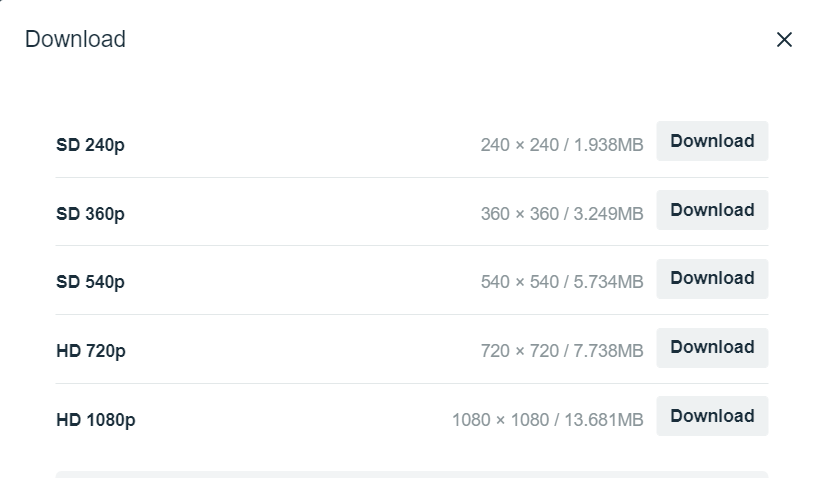Click the Download dialog title
Image resolution: width=819 pixels, height=478 pixels.
[x=75, y=40]
